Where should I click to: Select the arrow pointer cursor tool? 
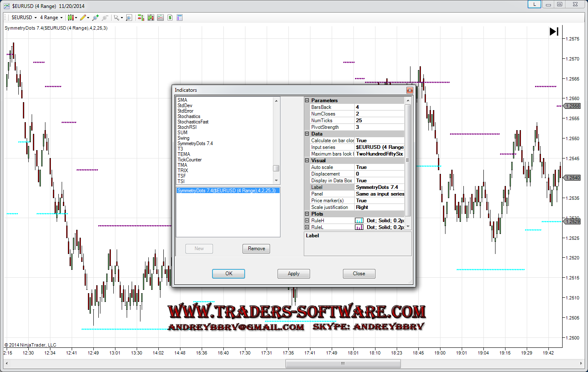pos(117,18)
